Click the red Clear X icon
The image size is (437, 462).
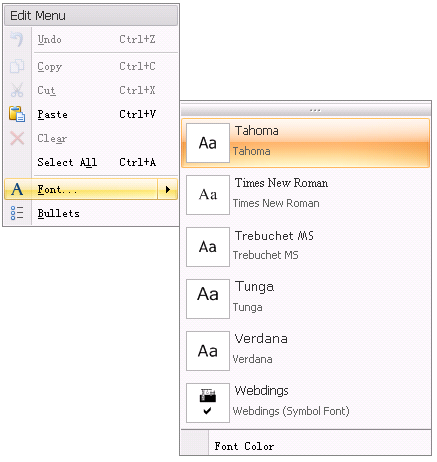point(17,138)
